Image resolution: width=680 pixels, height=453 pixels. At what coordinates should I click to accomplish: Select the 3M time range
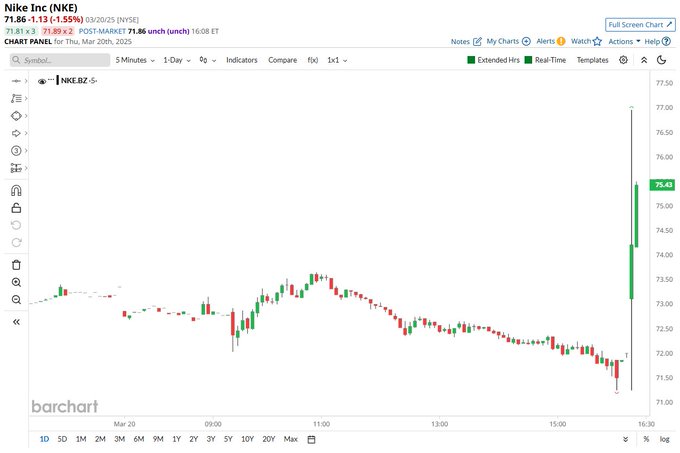pyautogui.click(x=119, y=439)
